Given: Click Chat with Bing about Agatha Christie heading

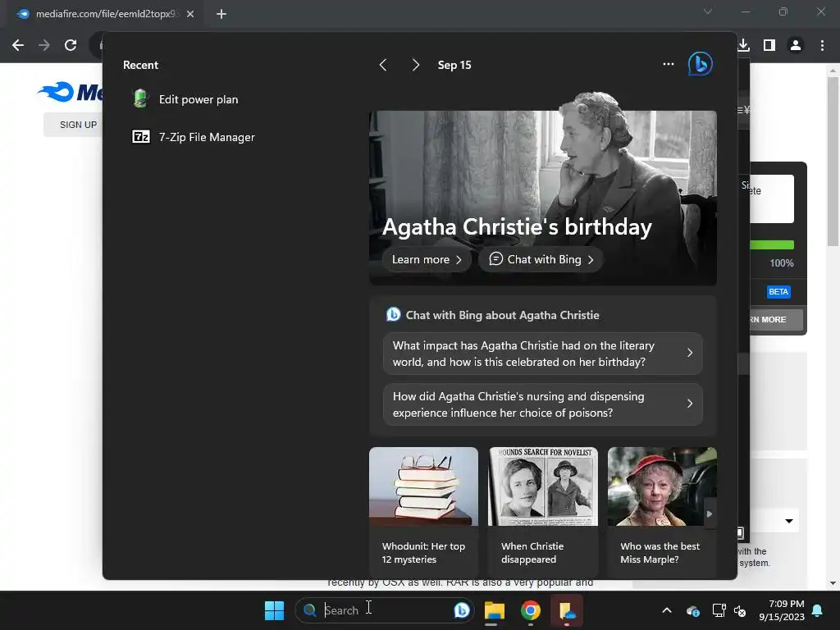Looking at the screenshot, I should (503, 315).
